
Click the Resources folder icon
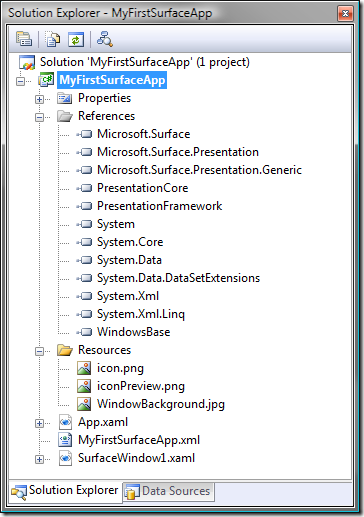[x=65, y=350]
